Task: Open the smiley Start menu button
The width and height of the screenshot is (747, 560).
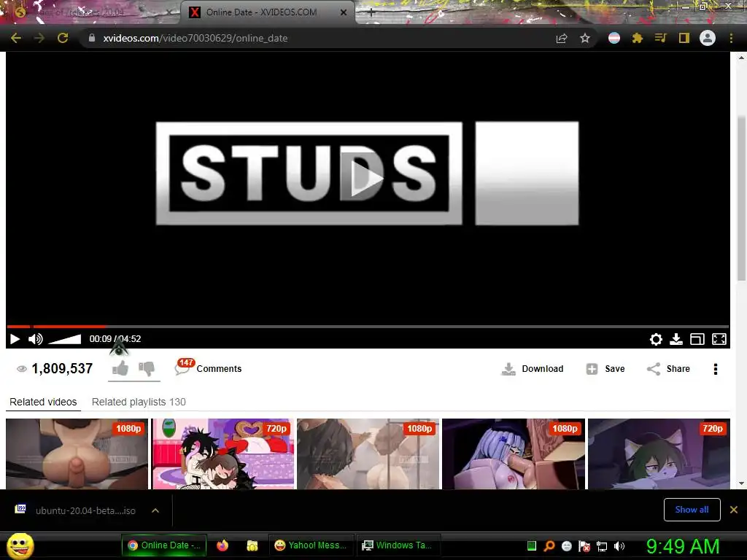Action: click(20, 545)
